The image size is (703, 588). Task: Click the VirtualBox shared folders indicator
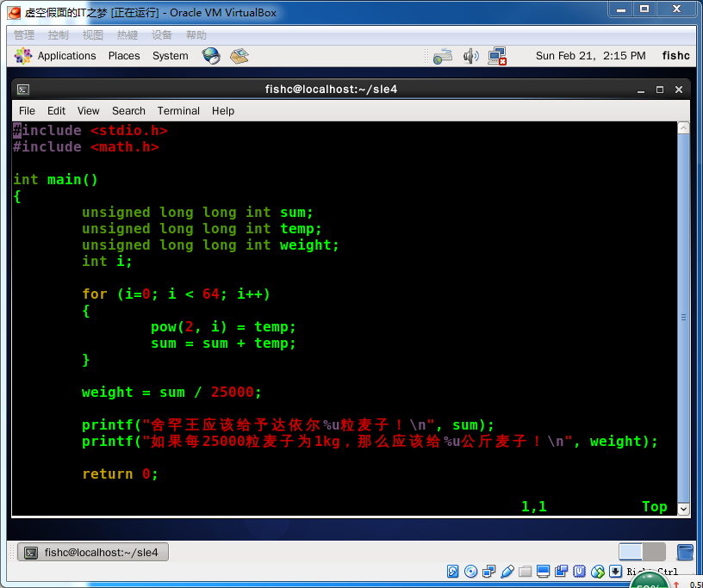[x=525, y=572]
